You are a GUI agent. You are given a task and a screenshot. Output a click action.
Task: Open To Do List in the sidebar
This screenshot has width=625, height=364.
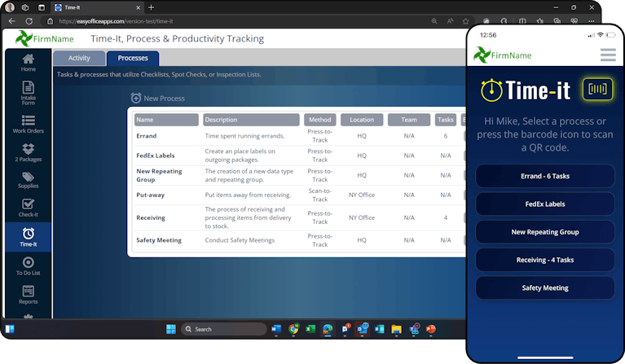tap(28, 266)
